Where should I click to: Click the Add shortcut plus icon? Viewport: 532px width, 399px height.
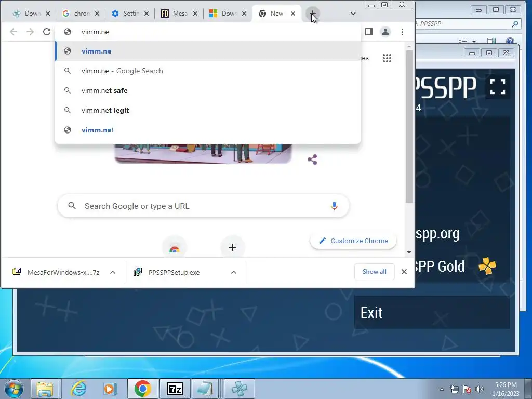tap(232, 247)
